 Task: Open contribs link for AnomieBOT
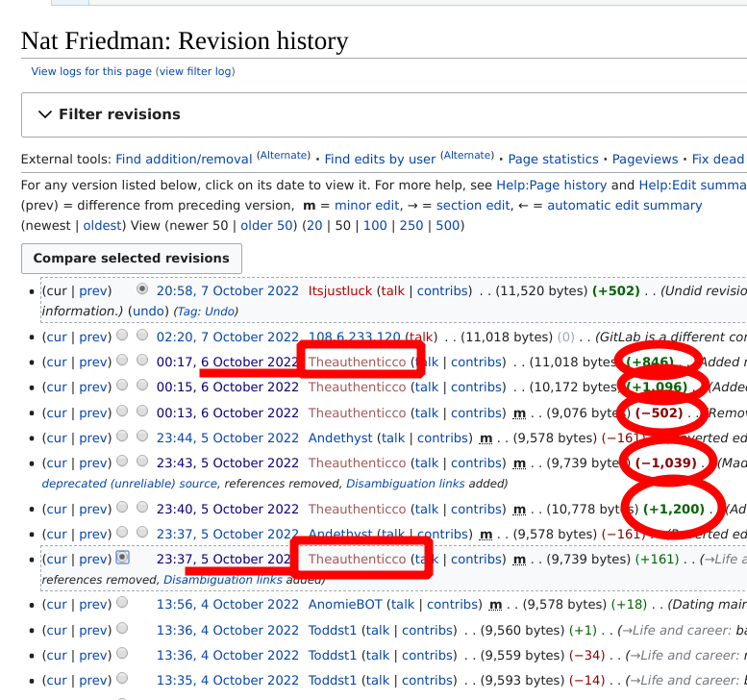point(452,605)
